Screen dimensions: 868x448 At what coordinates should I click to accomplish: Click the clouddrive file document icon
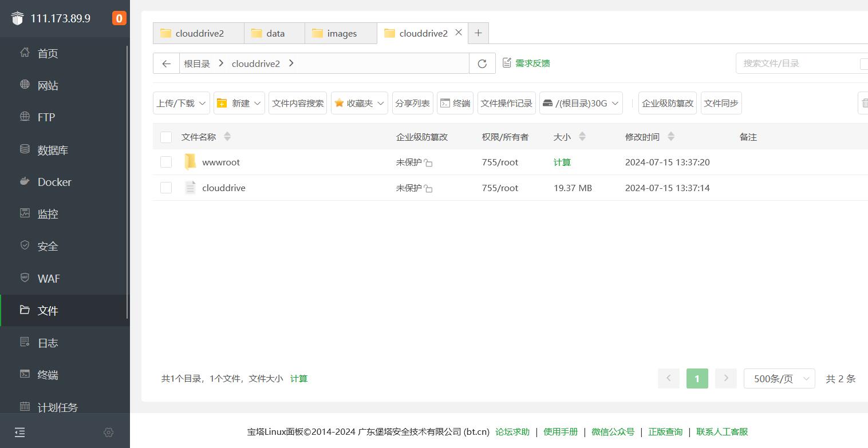(x=190, y=188)
